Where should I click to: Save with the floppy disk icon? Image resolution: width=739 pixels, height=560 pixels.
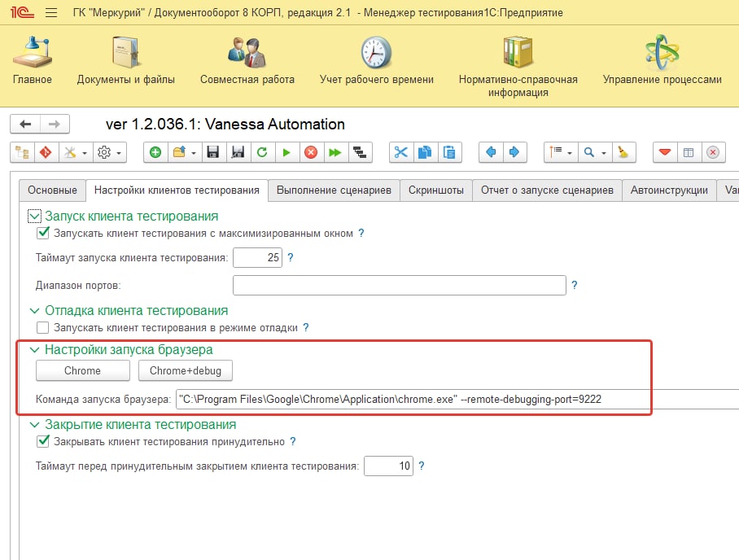pos(213,152)
